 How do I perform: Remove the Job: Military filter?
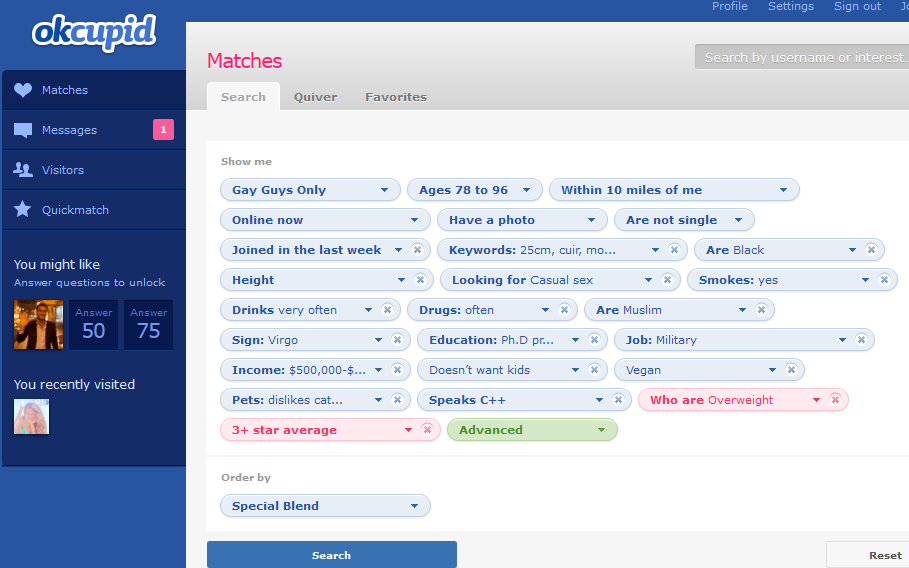click(861, 340)
